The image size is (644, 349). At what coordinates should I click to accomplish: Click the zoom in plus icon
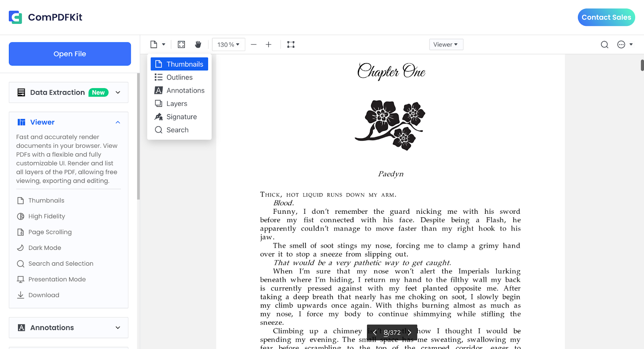pyautogui.click(x=268, y=45)
